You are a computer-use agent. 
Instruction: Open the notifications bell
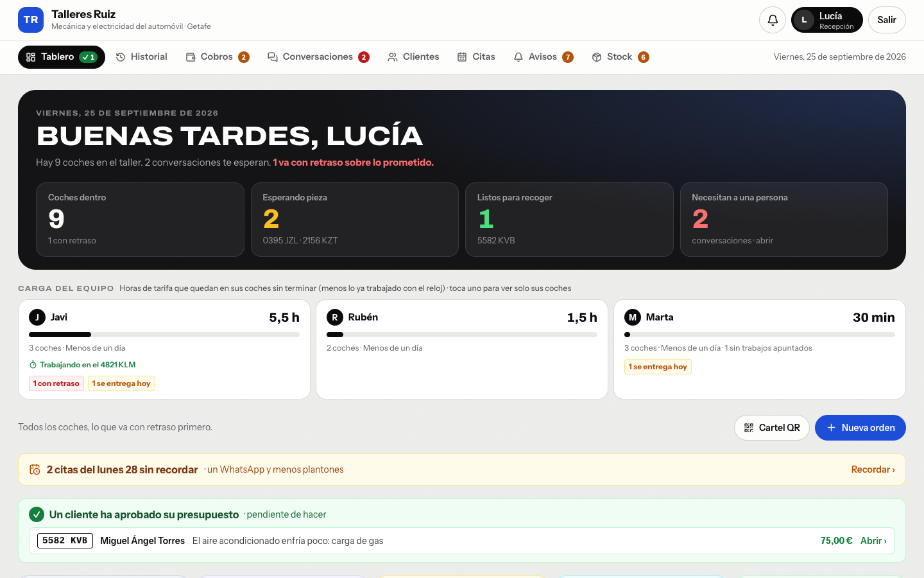(773, 20)
